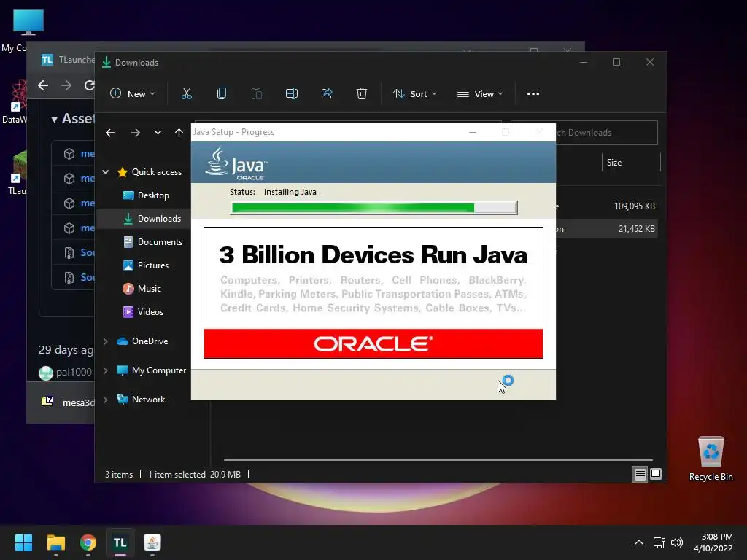Click the Delete trash icon in the toolbar

tap(362, 94)
